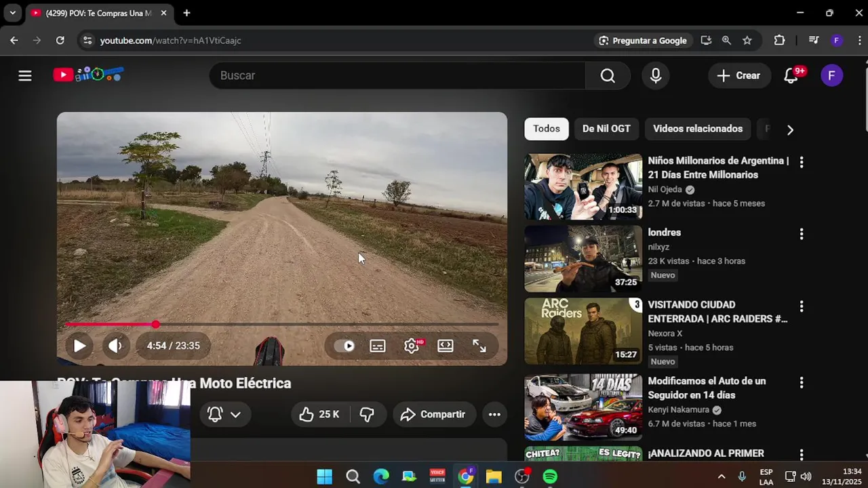Open media controls icon in toolbar
Screen dimensions: 868x488
(x=814, y=41)
